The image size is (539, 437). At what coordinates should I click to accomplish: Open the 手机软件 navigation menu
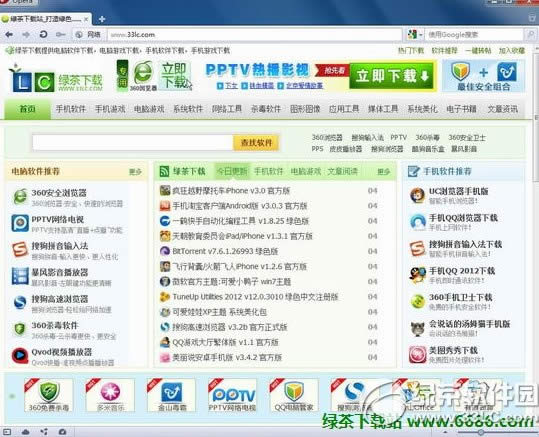coord(70,109)
